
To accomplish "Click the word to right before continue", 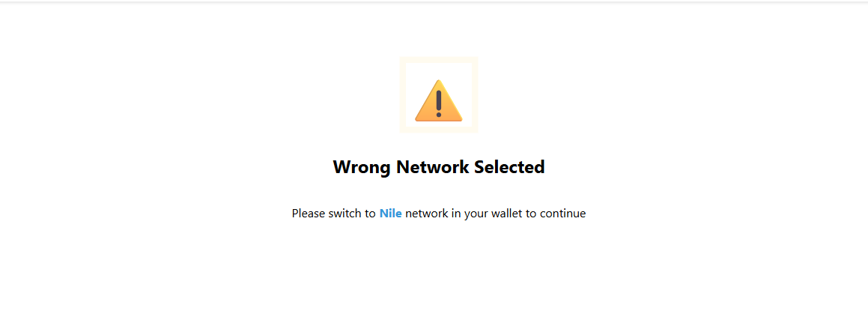I will click(532, 214).
